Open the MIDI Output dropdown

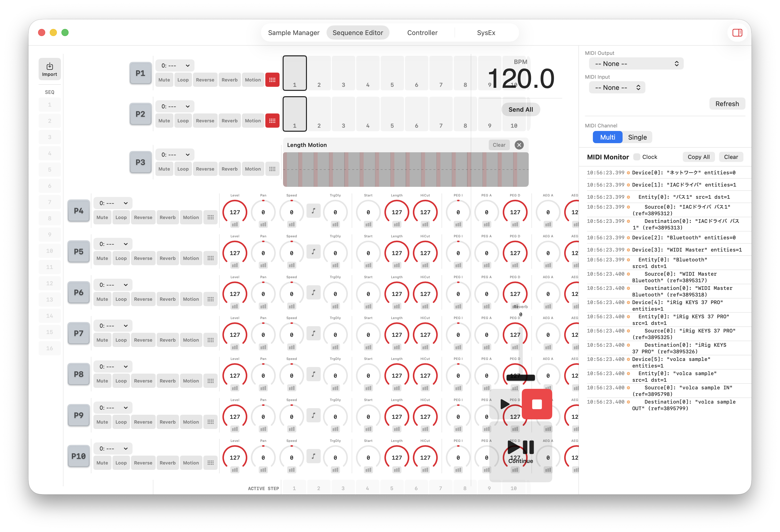(636, 64)
